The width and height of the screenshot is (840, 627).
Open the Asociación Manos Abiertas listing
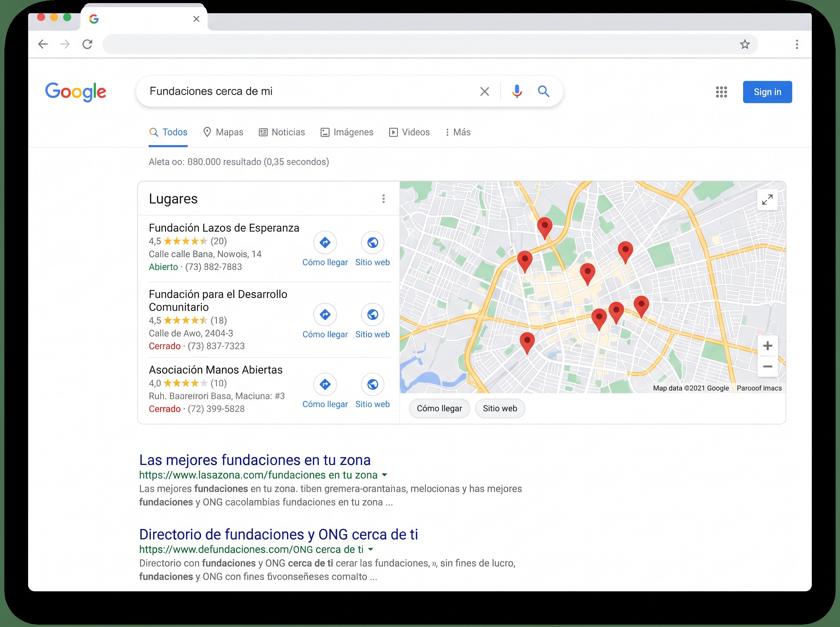[x=216, y=370]
